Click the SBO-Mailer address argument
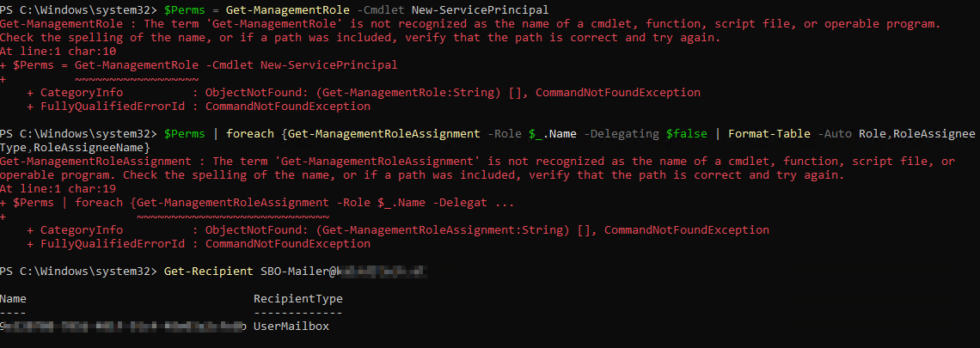Image resolution: width=980 pixels, height=348 pixels. coord(342,272)
